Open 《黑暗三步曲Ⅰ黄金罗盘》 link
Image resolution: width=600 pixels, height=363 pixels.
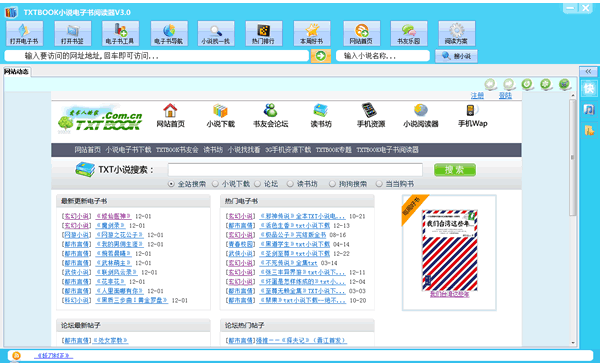click(x=132, y=301)
